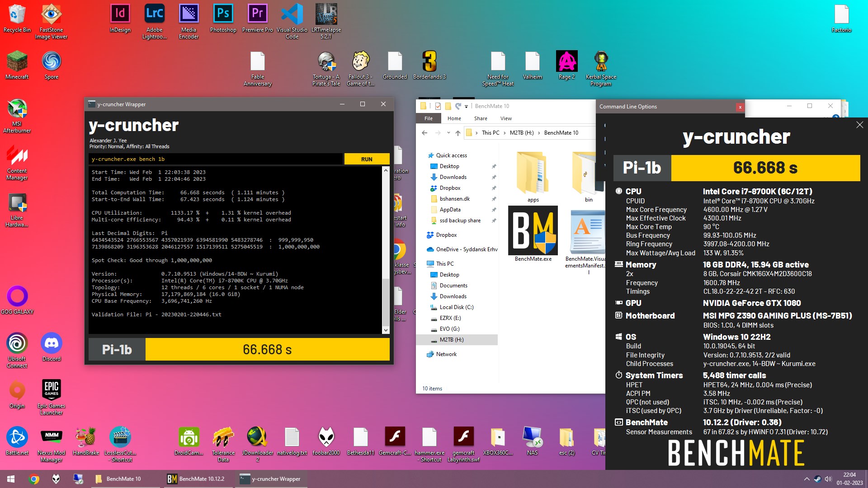Open Quick Access Toolbar customize dropdown
Viewport: 868px width, 488px height.
click(x=466, y=107)
